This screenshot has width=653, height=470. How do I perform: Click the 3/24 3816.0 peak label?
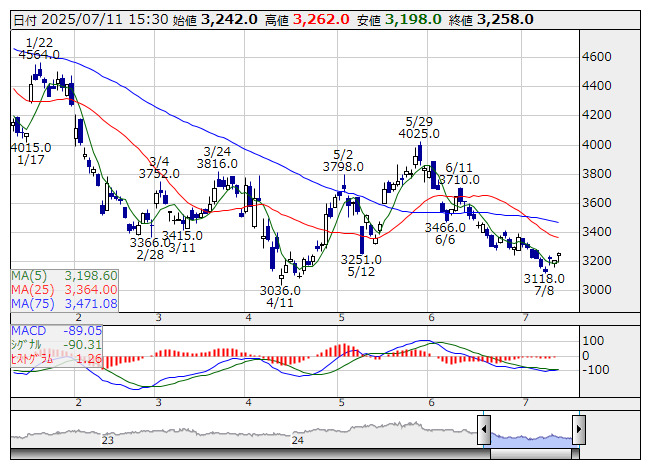click(x=217, y=158)
